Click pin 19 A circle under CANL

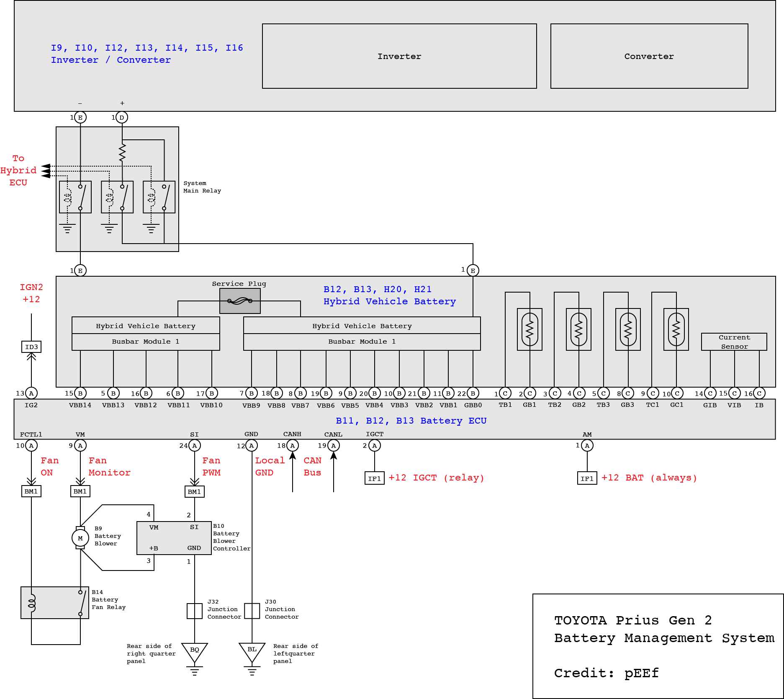click(334, 446)
